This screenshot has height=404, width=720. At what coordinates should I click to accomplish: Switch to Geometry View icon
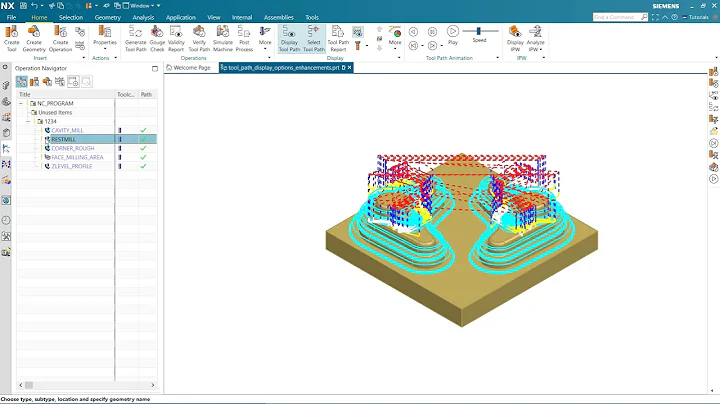[x=47, y=82]
